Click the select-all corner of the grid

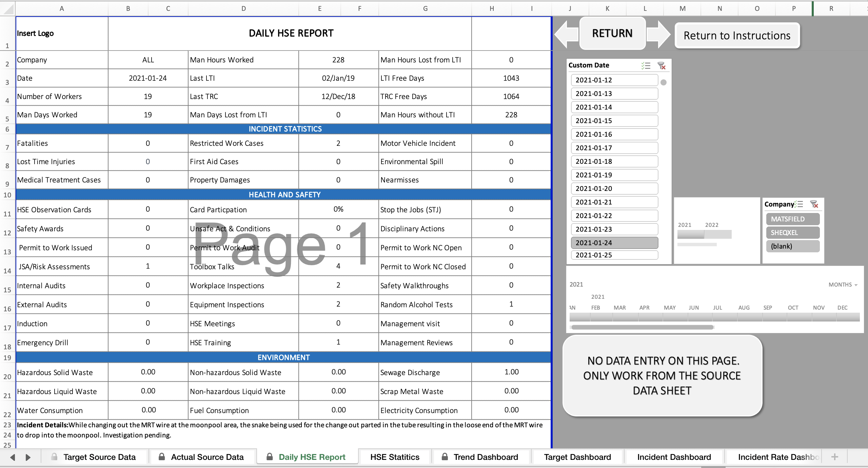coord(7,8)
